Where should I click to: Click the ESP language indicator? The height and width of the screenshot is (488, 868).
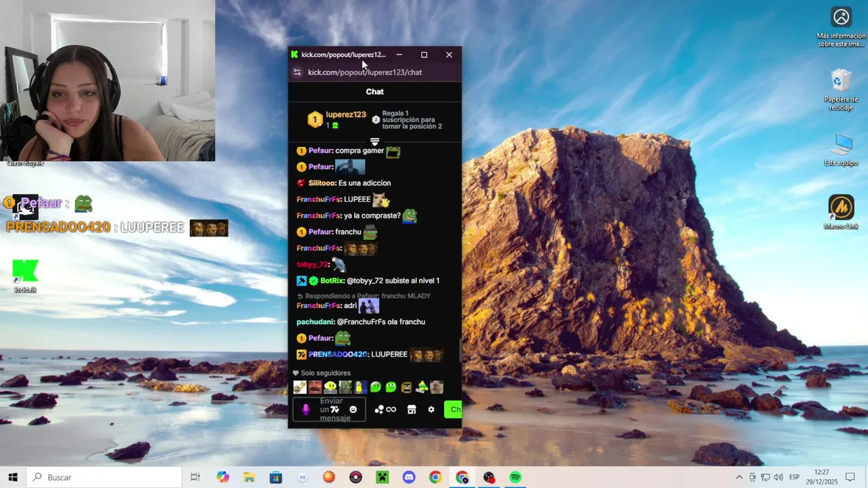click(x=794, y=477)
